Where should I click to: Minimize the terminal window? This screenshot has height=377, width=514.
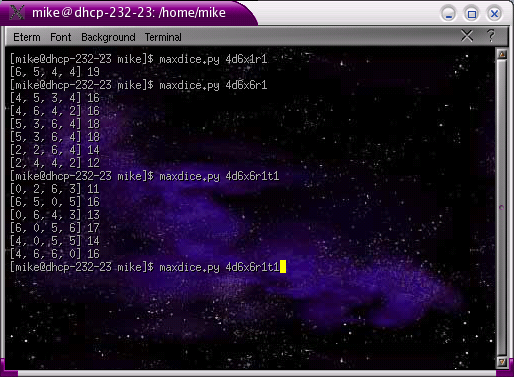pos(449,14)
